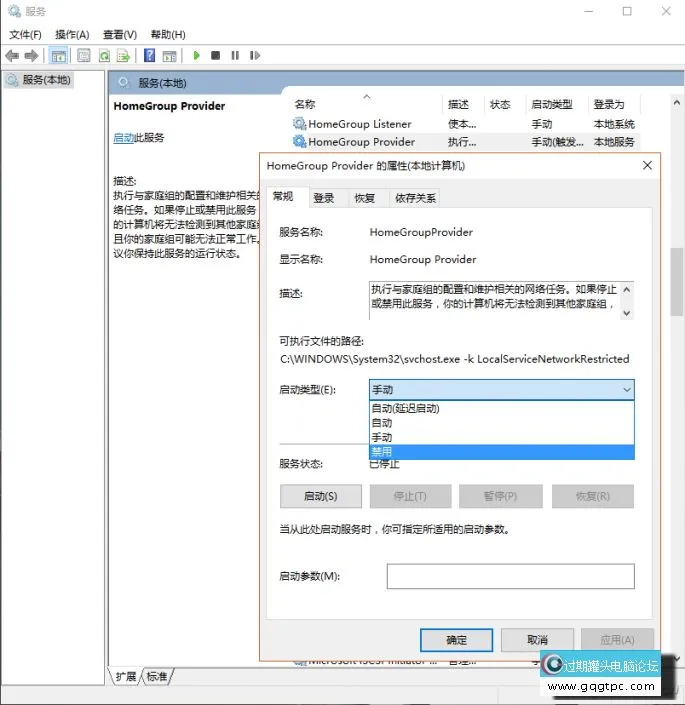Open the 操作(A) menu

tap(72, 35)
